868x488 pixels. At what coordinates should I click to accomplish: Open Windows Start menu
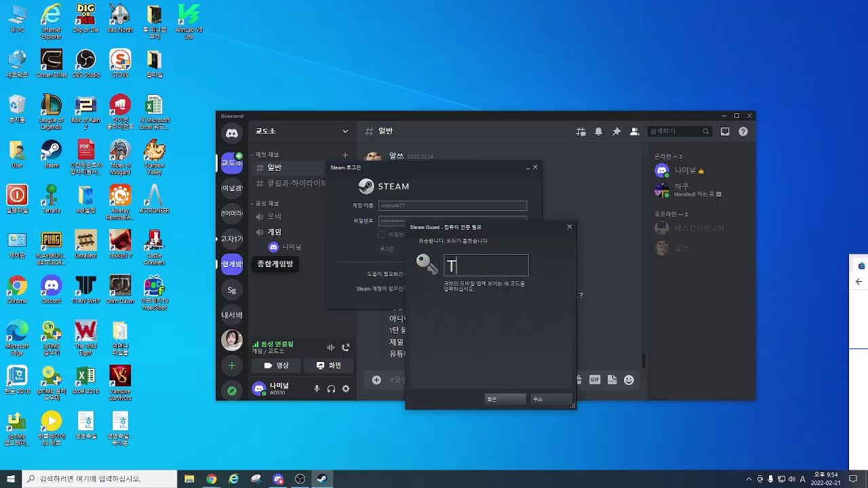click(11, 479)
